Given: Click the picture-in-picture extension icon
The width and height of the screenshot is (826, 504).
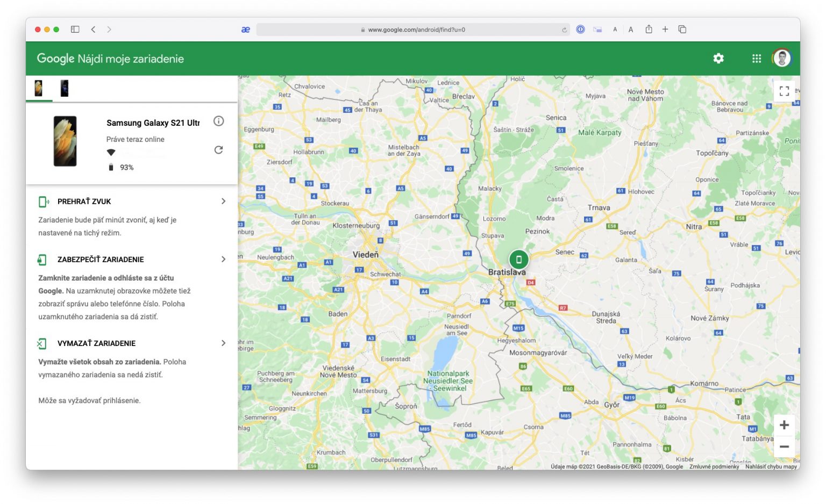Looking at the screenshot, I should (597, 30).
